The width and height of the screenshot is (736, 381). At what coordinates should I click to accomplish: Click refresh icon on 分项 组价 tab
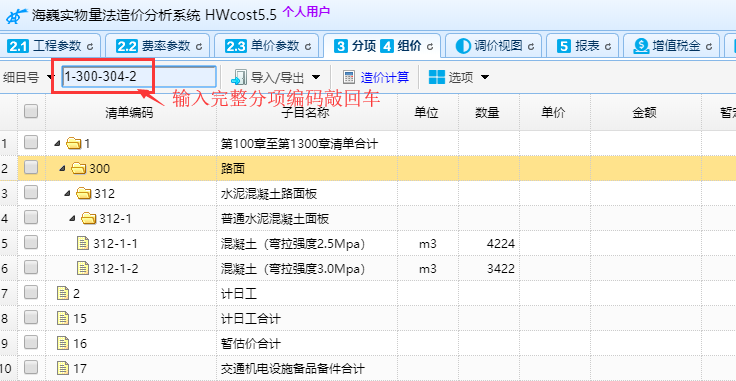coord(430,46)
